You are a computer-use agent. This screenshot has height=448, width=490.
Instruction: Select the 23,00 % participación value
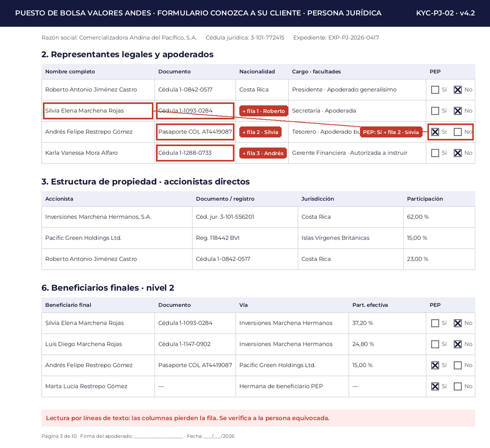click(417, 259)
